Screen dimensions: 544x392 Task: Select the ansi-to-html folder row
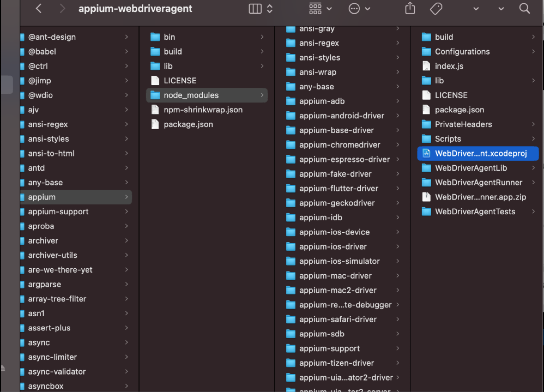[x=76, y=153]
